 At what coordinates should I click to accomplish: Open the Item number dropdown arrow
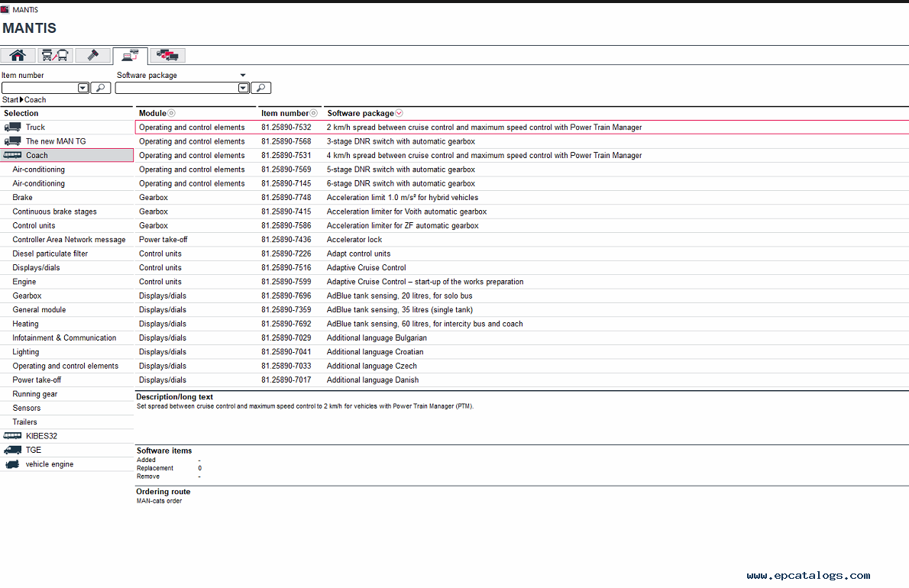click(x=83, y=88)
